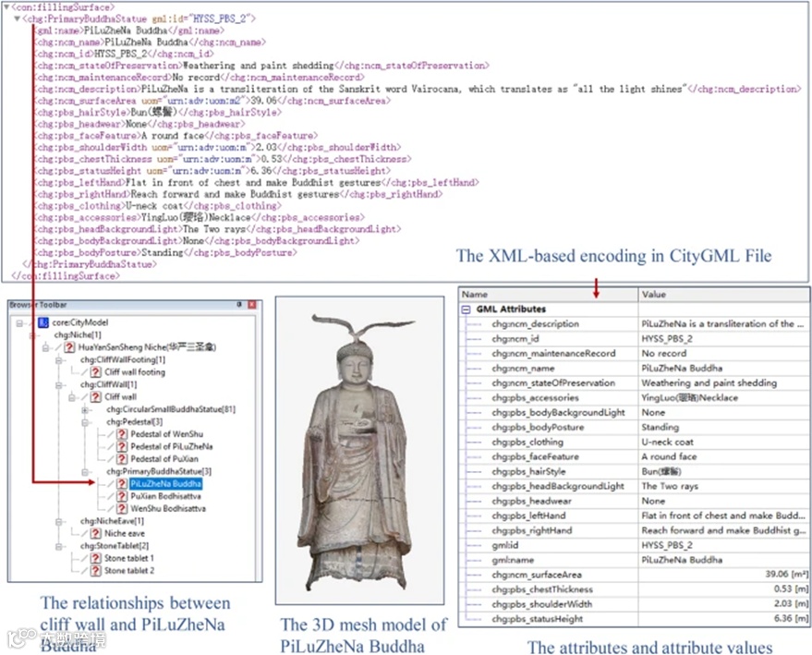Image resolution: width=812 pixels, height=655 pixels.
Task: Click the 'Weathering and paint shedding' value
Action: 709,382
